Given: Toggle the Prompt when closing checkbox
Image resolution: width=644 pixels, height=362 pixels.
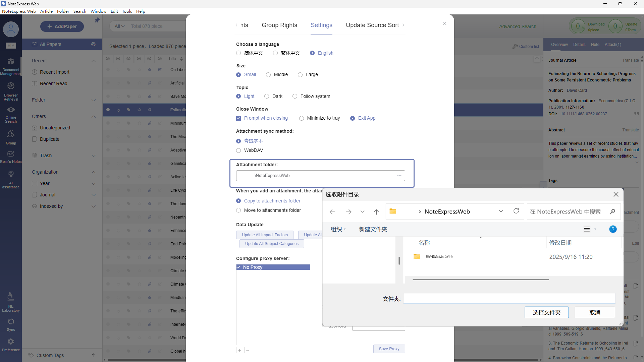Looking at the screenshot, I should click(238, 118).
